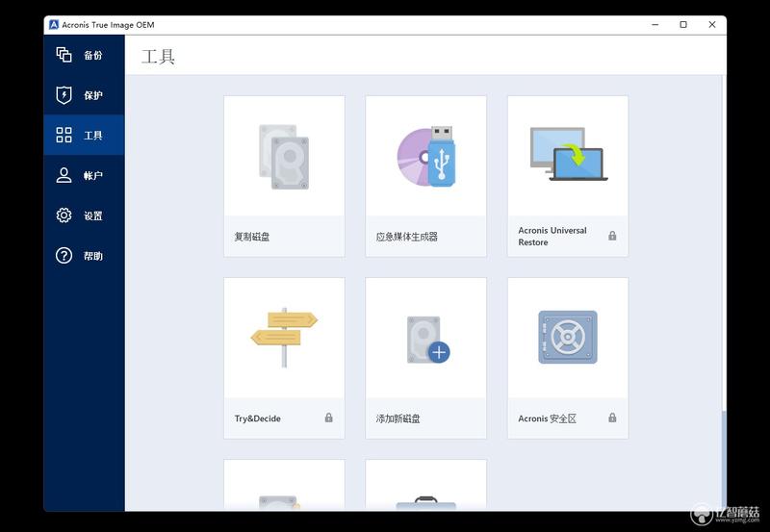Click the backup stacked-squares icon in sidebar
This screenshot has width=770, height=532.
(x=64, y=55)
